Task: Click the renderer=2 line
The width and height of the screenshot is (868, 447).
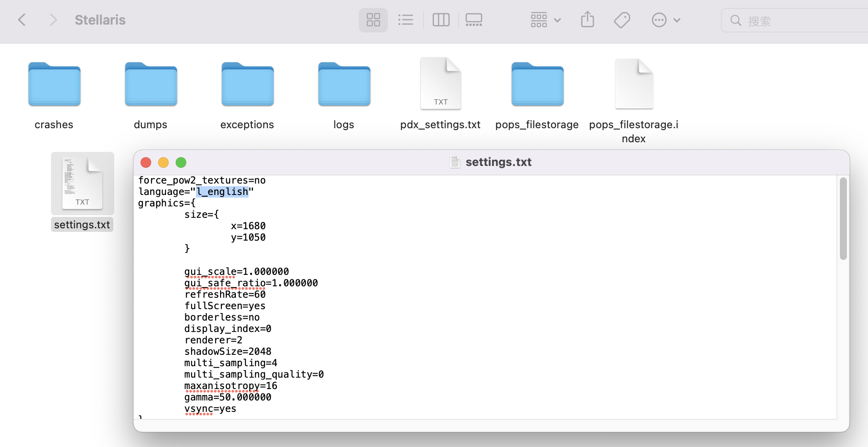Action: pos(213,340)
